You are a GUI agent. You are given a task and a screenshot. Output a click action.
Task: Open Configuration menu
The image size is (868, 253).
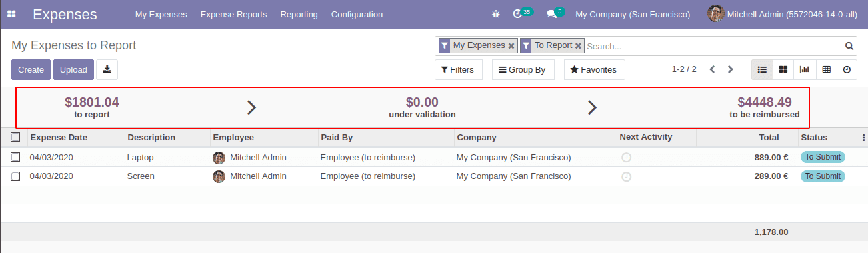pyautogui.click(x=357, y=14)
